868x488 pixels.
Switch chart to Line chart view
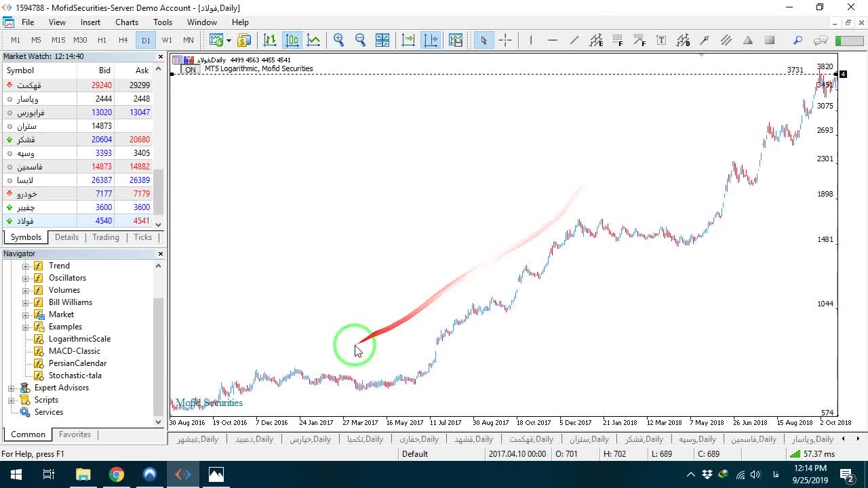click(x=313, y=40)
